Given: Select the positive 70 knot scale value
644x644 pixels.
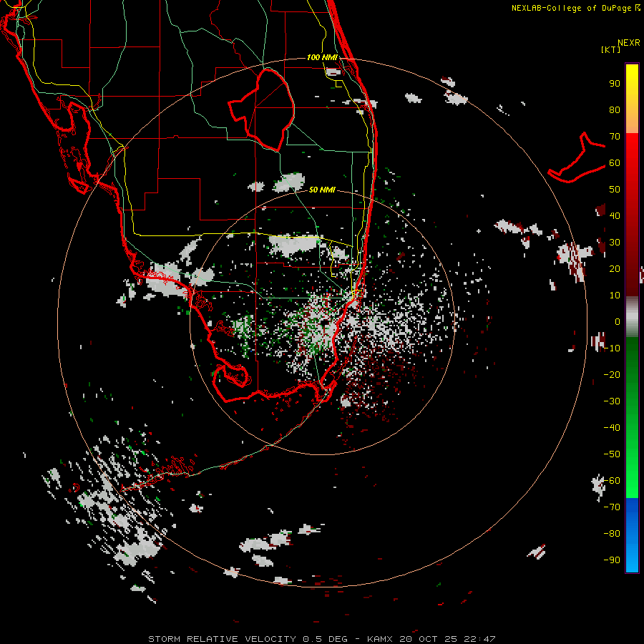Looking at the screenshot, I should (615, 137).
